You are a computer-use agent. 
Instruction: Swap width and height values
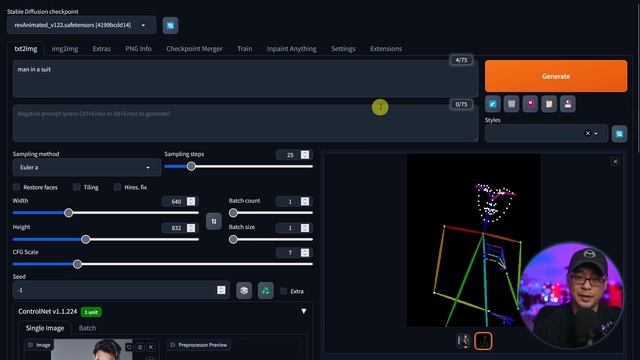(x=214, y=221)
